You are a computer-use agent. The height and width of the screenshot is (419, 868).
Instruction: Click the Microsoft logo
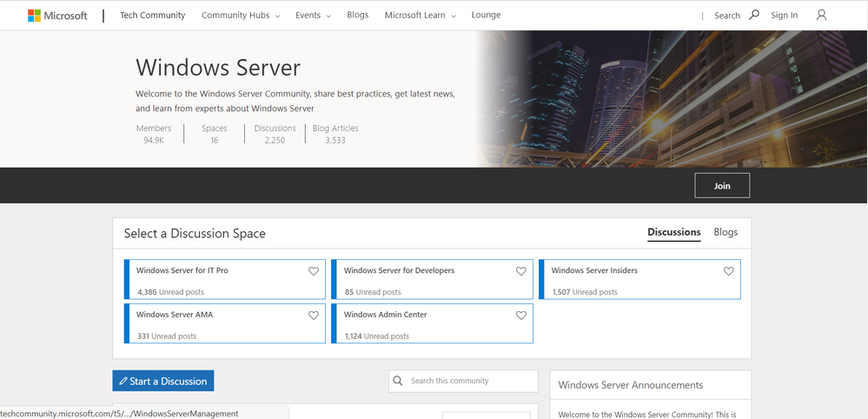click(57, 16)
